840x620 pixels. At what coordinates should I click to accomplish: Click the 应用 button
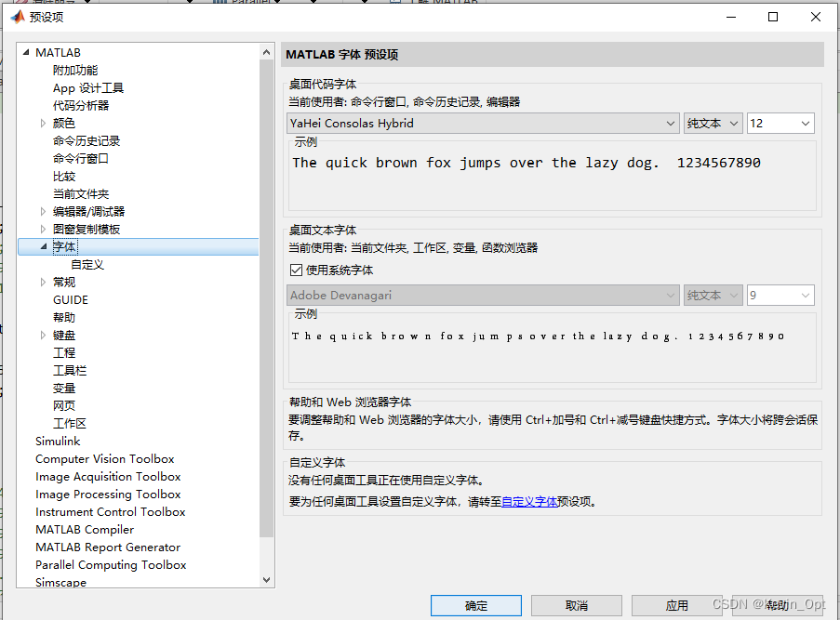tap(676, 604)
